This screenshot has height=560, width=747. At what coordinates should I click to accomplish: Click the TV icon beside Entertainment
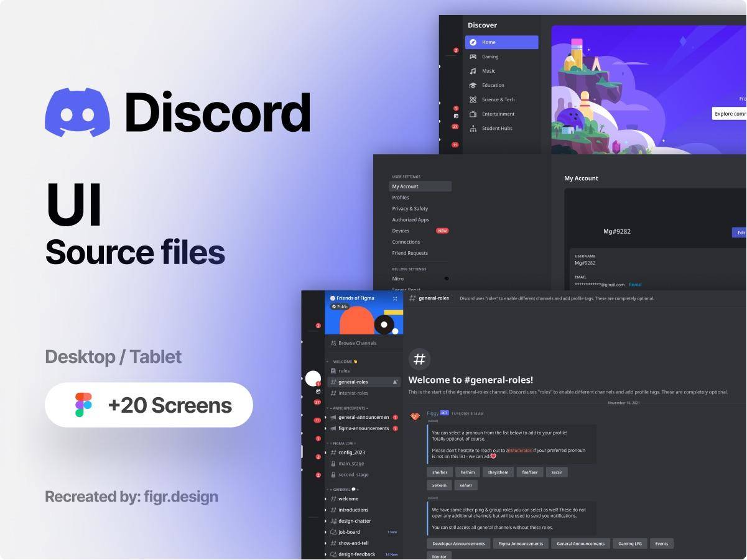[473, 114]
